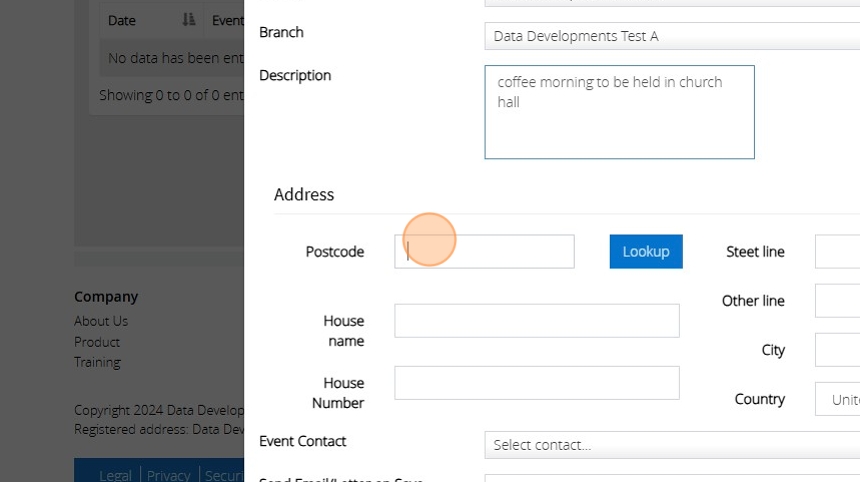860x482 pixels.
Task: Click the House name field
Action: coord(536,321)
